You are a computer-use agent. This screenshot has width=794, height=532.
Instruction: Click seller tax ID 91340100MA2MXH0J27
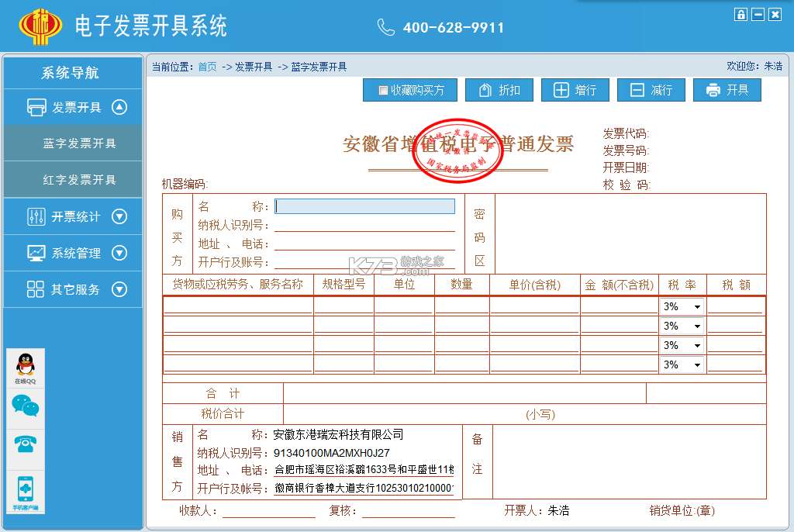click(332, 453)
